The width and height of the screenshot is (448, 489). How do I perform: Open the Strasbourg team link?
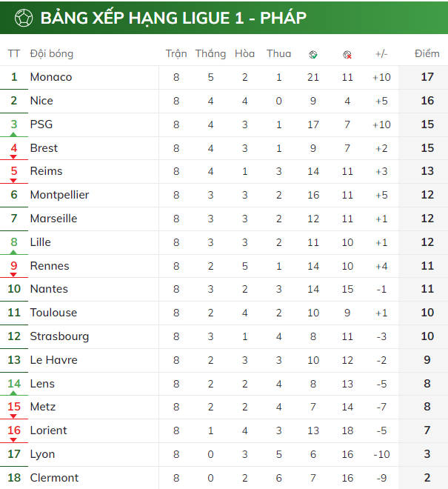tap(59, 336)
